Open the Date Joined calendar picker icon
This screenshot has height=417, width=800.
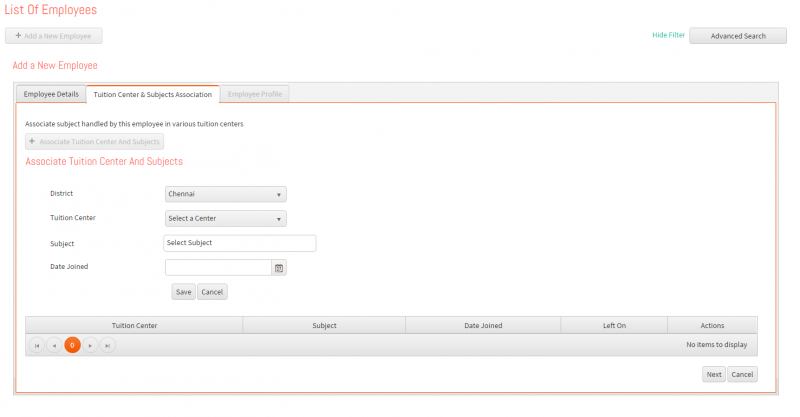point(279,268)
